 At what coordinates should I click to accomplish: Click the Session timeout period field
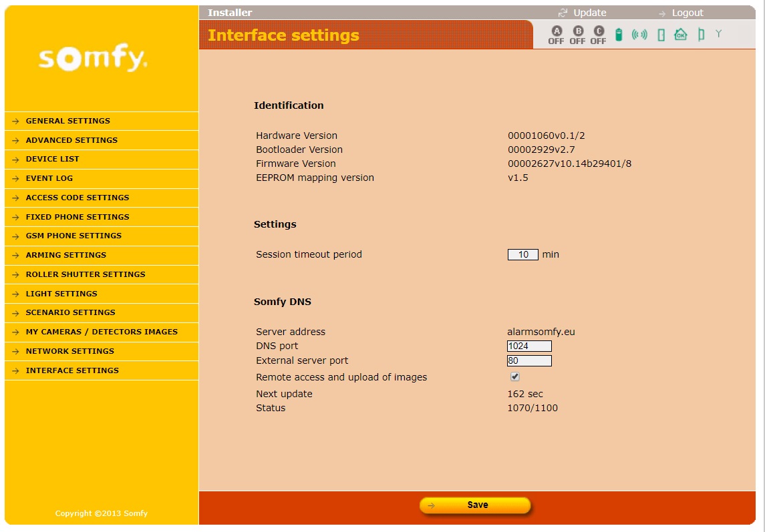(x=522, y=254)
